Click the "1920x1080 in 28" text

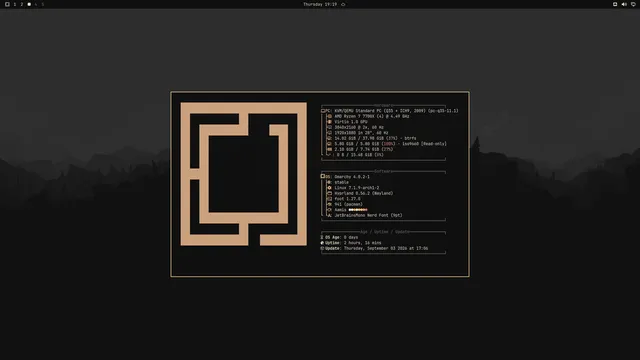click(353, 133)
